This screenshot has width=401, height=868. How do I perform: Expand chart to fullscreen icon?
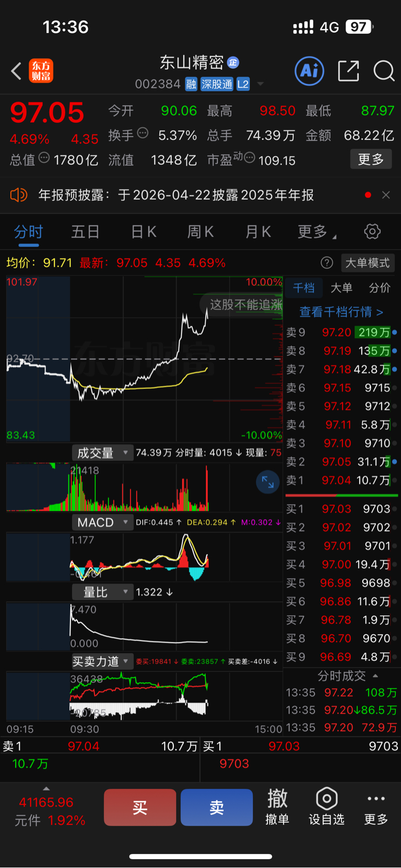[268, 482]
